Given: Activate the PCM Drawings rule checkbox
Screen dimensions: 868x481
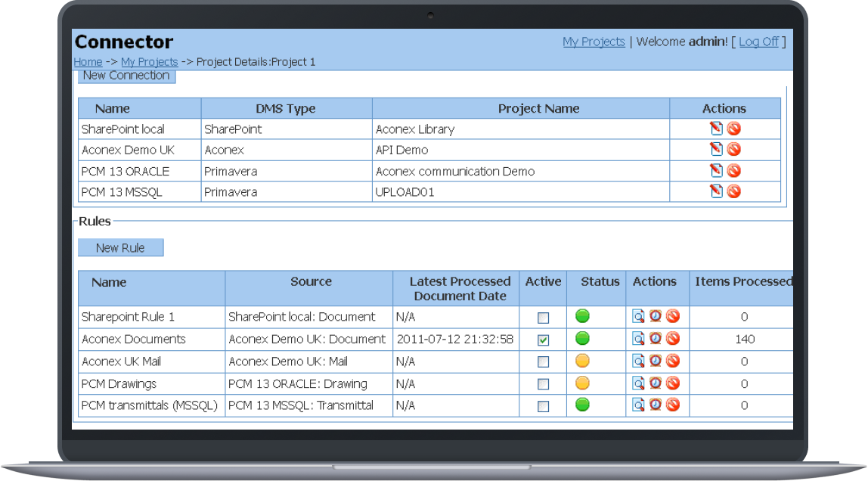Looking at the screenshot, I should point(543,383).
